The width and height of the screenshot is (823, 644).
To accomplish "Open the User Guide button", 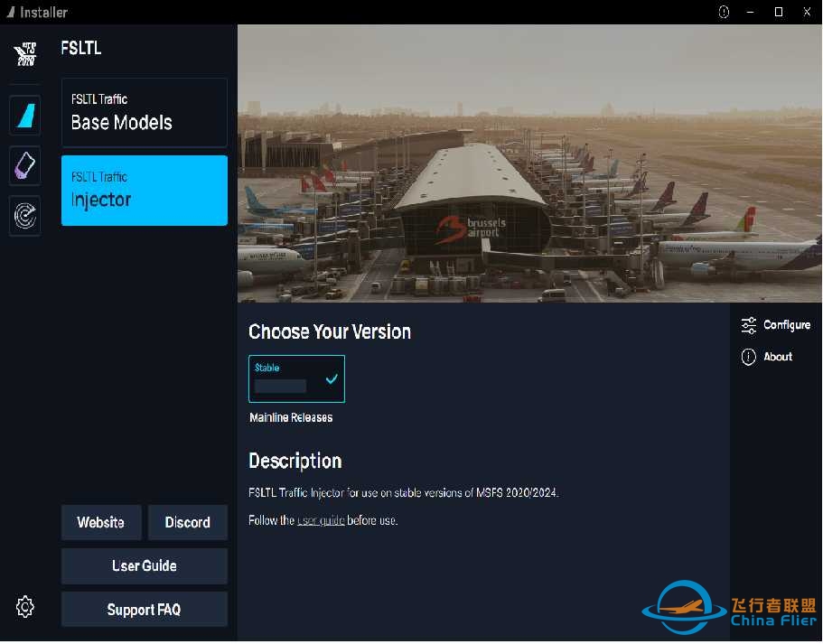I will point(145,565).
